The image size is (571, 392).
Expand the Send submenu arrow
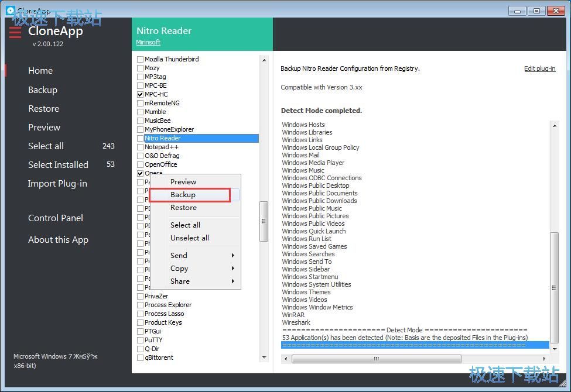[x=233, y=256]
